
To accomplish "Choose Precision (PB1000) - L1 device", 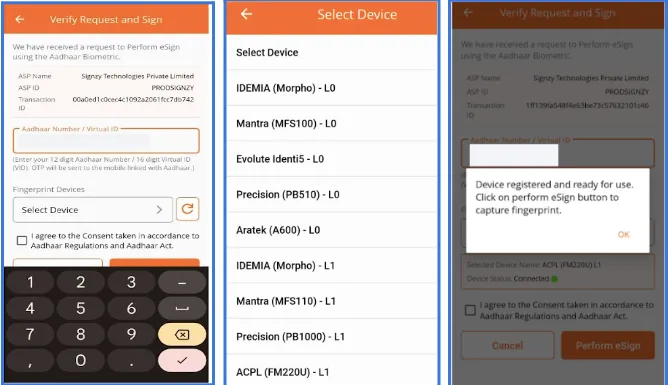I will 331,336.
